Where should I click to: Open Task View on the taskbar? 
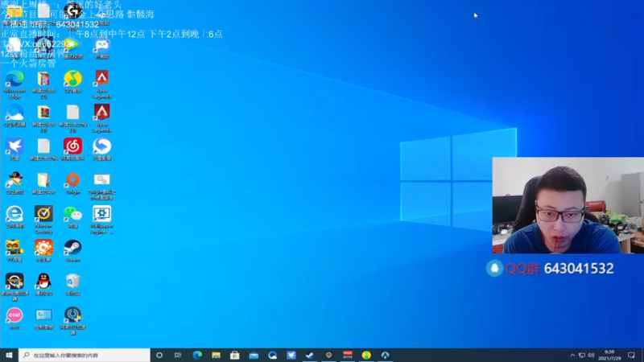(178, 355)
